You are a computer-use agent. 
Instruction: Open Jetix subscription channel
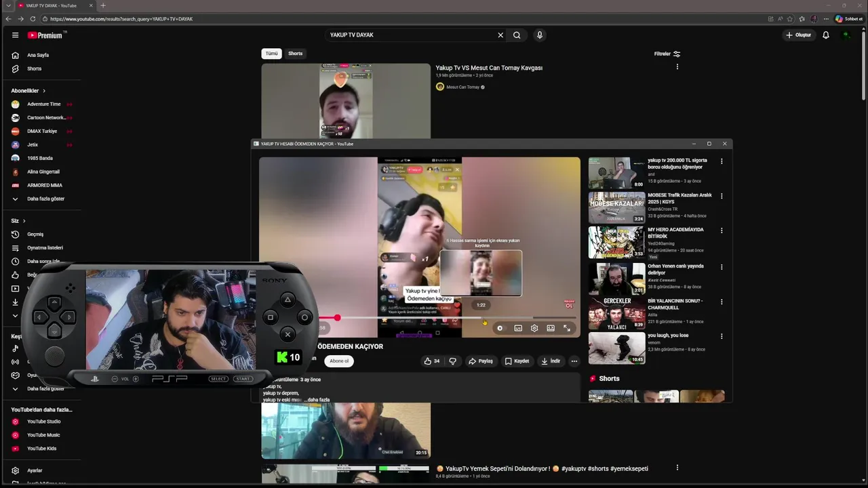pos(33,145)
